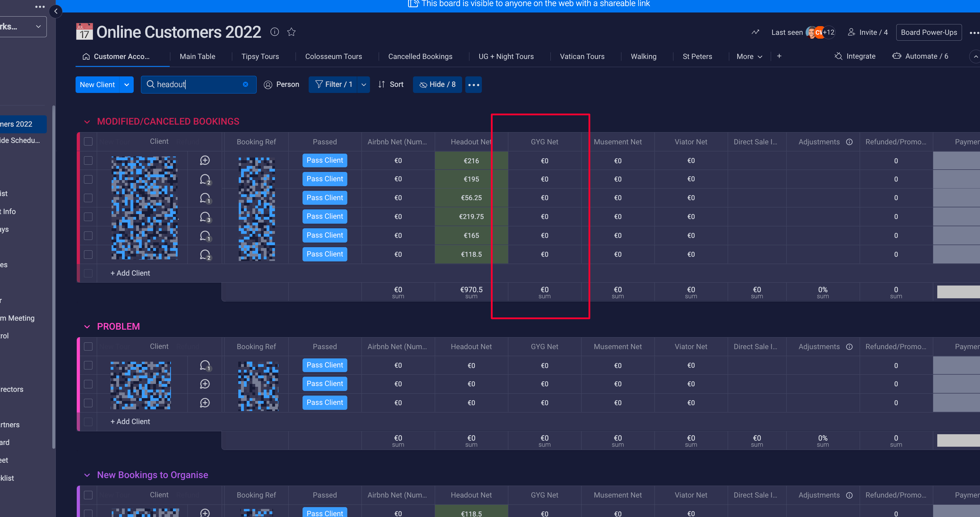980x517 pixels.
Task: Click Pass Client on the €216 row
Action: point(325,160)
